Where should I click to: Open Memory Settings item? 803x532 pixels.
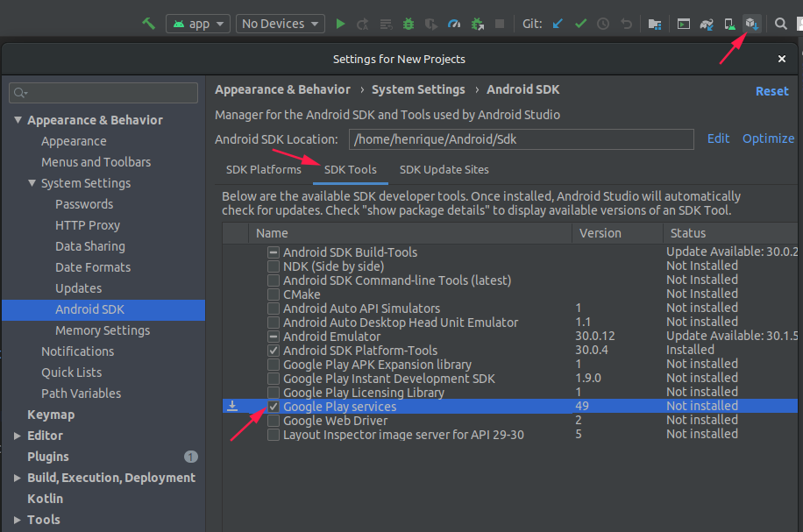[103, 330]
